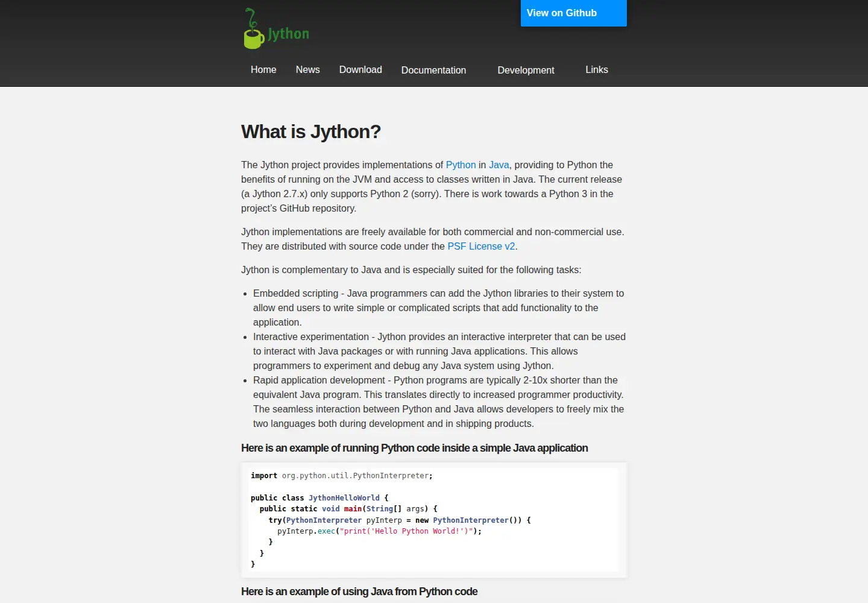The image size is (868, 603).
Task: Select the Download menu item
Action: (x=360, y=70)
